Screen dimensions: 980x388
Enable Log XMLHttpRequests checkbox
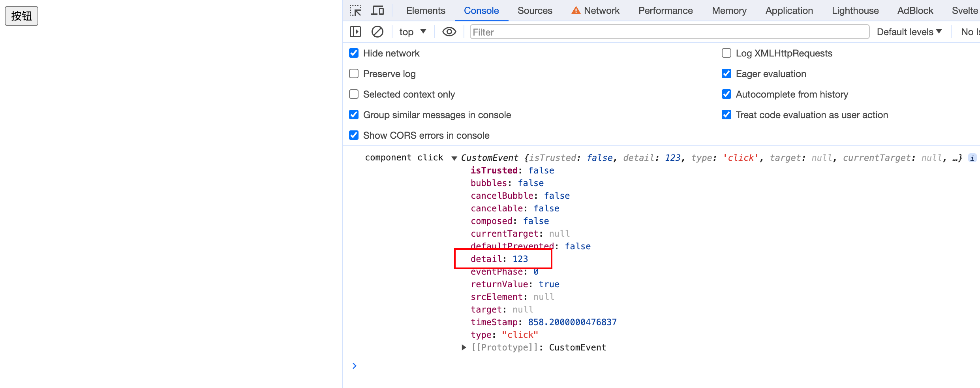[727, 53]
